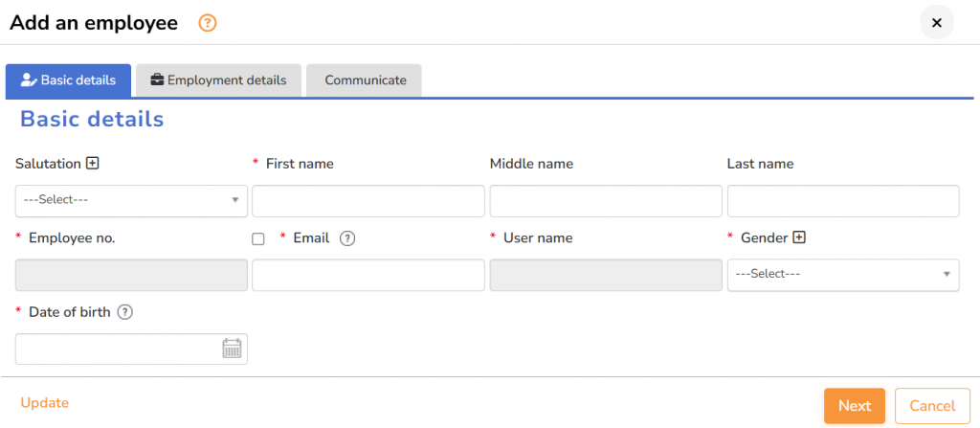Switch to the Employment details tab
This screenshot has width=980, height=428.
click(218, 80)
